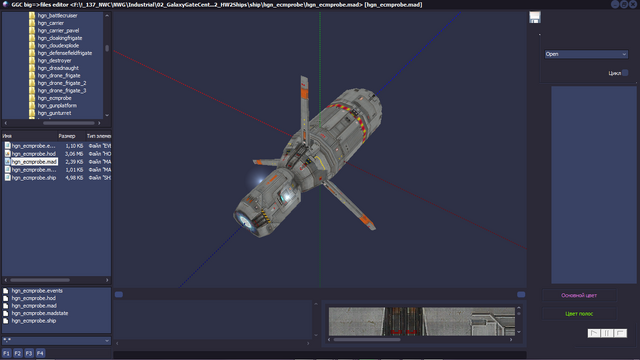
Task: Select hgn_ecmprobe.ship in bottom file list
Action: (x=33, y=321)
